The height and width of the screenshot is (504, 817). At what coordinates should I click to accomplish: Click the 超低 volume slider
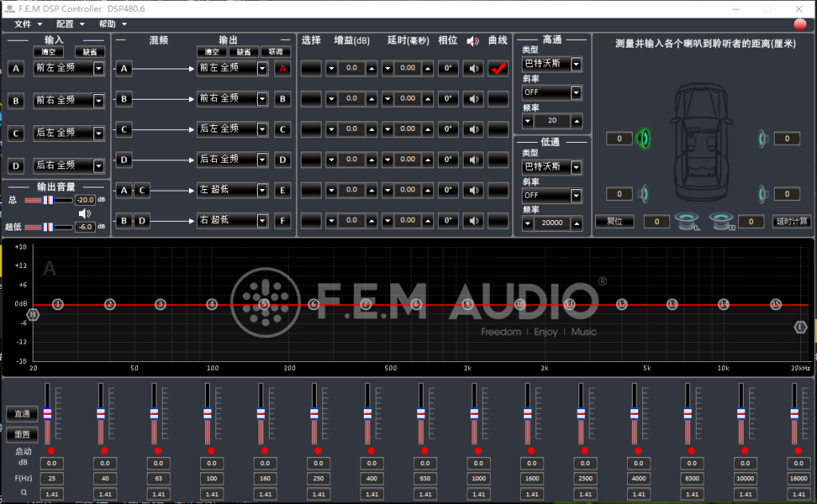click(x=49, y=227)
